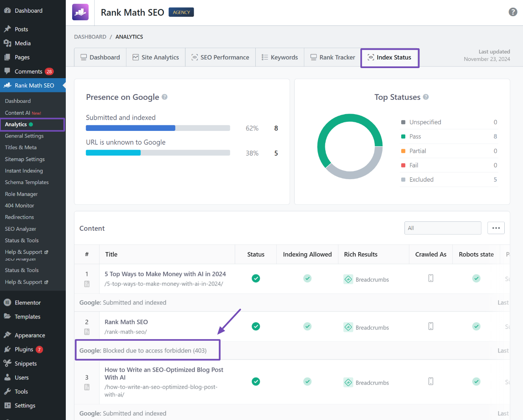This screenshot has height=420, width=523.
Task: Open the 5 Top Ways to Make Money post
Action: [x=165, y=274]
